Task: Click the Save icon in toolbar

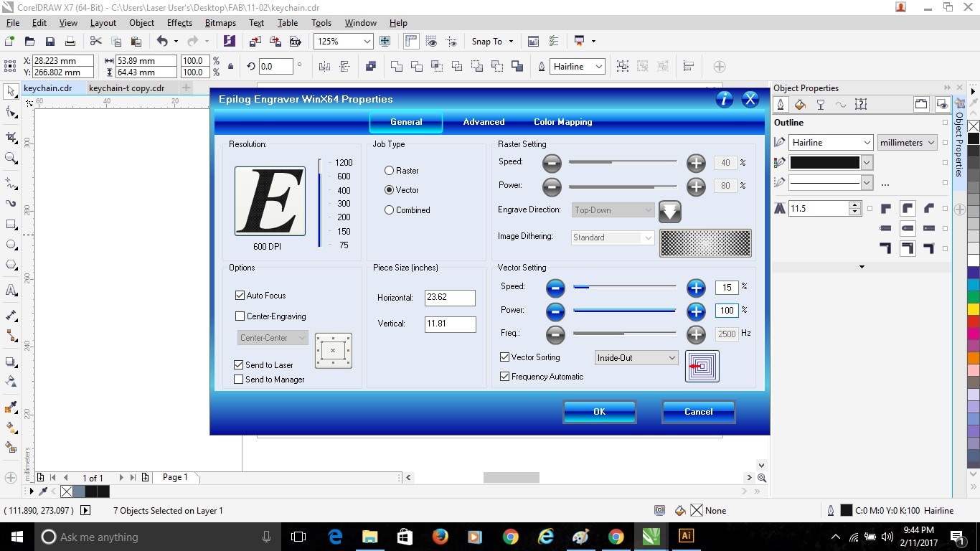Action: click(x=50, y=42)
